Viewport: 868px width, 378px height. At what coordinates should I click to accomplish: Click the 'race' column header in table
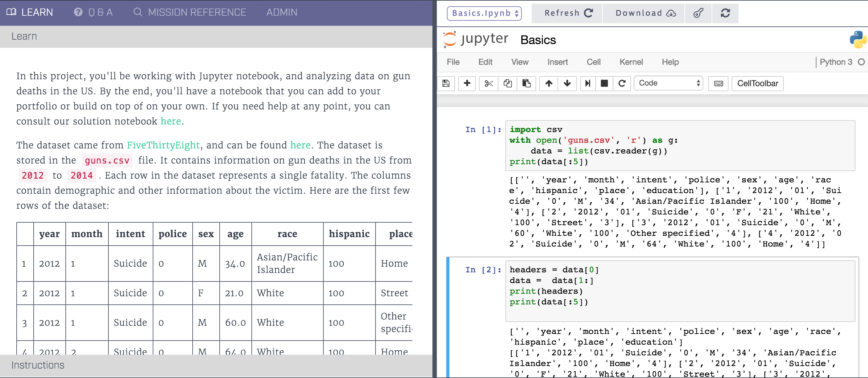click(287, 234)
